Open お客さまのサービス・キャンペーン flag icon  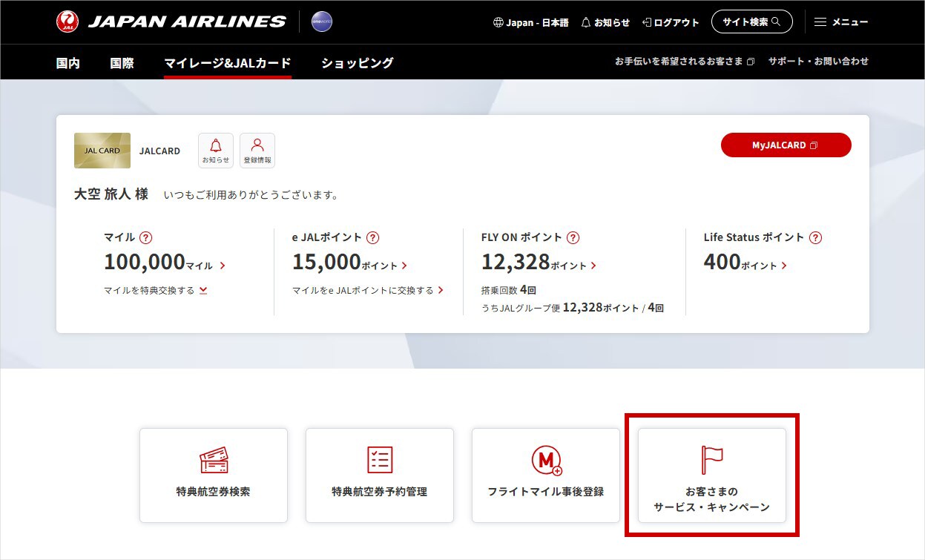711,458
